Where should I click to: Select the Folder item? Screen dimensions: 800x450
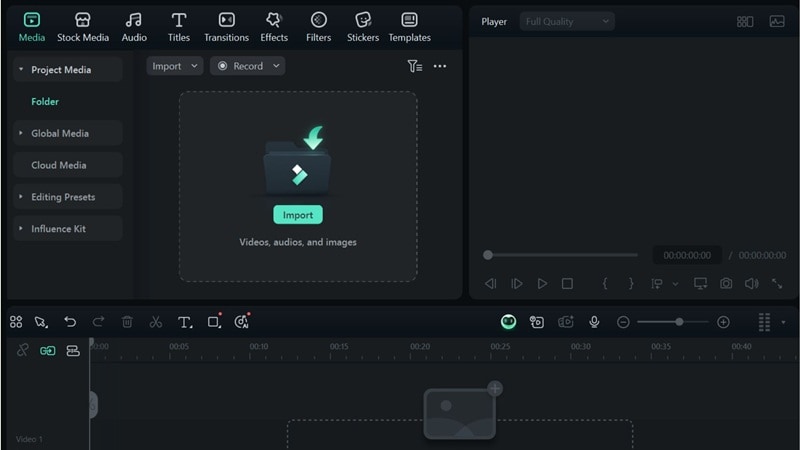click(x=45, y=102)
